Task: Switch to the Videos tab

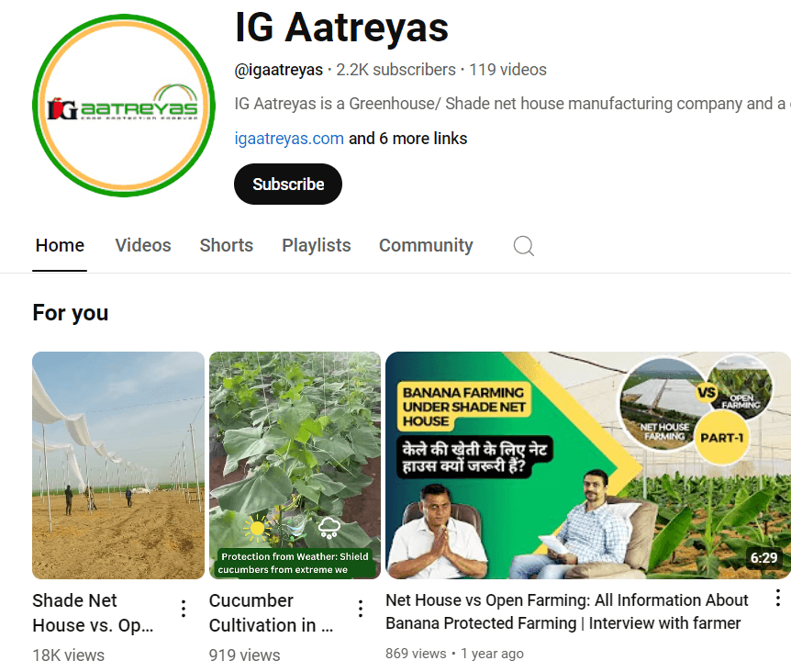Action: [143, 245]
